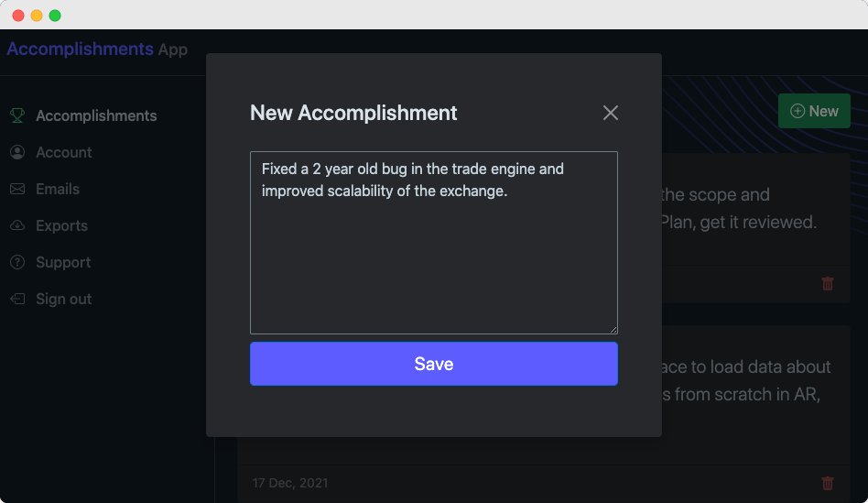This screenshot has height=503, width=868.
Task: Open the Accomplishments menu item
Action: click(x=96, y=115)
